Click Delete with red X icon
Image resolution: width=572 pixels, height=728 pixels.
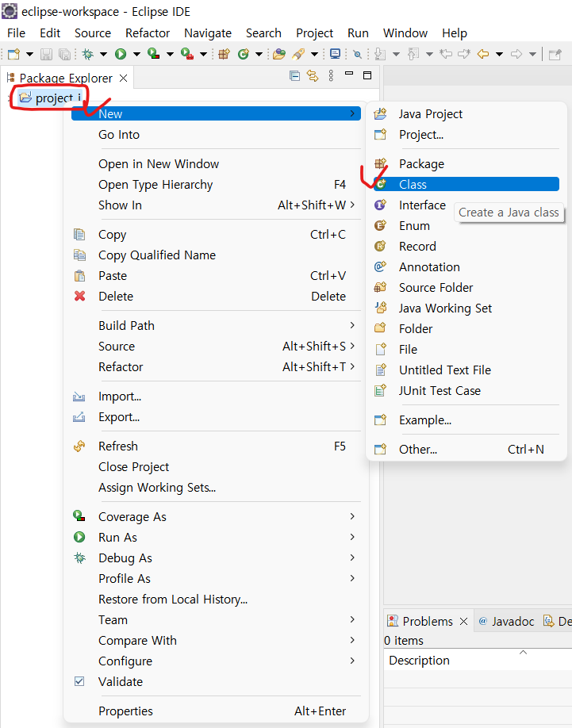tap(216, 297)
